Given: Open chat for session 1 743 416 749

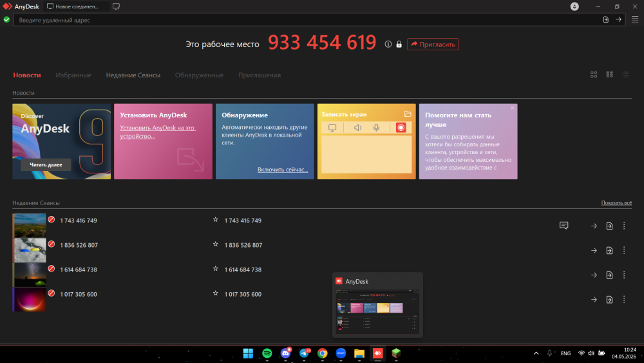Looking at the screenshot, I should 564,225.
